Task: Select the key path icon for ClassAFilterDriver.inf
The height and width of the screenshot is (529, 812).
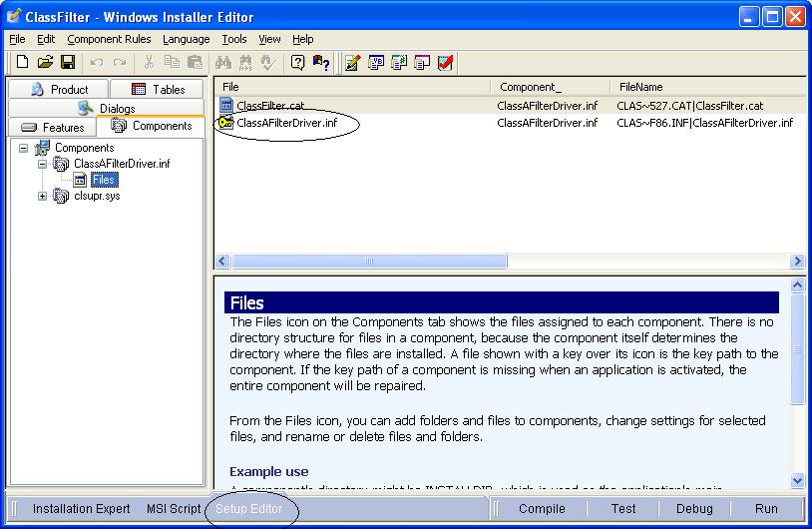Action: (225, 123)
